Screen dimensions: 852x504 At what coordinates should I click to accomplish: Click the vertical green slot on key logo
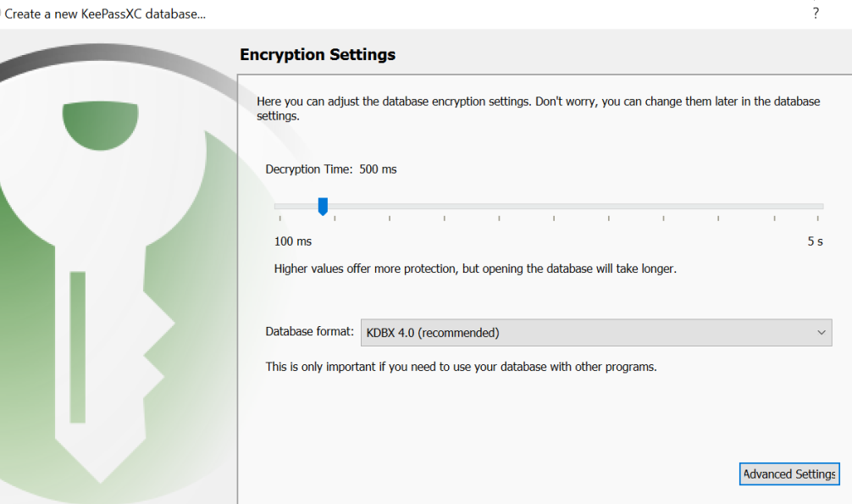coord(78,346)
